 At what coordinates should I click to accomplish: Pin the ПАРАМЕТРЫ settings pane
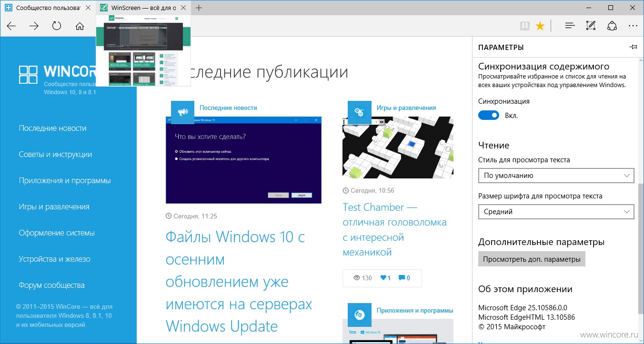(x=633, y=47)
